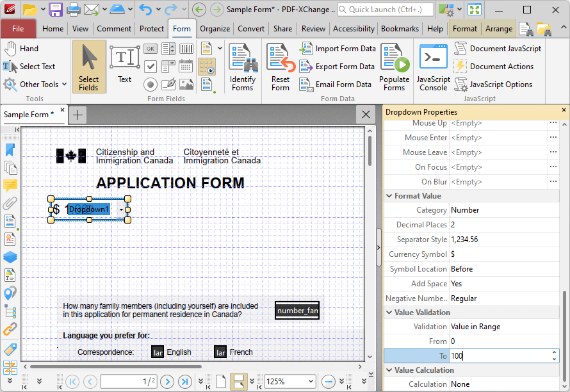Choose the Text form field tool
This screenshot has width=570, height=392.
pos(125,64)
